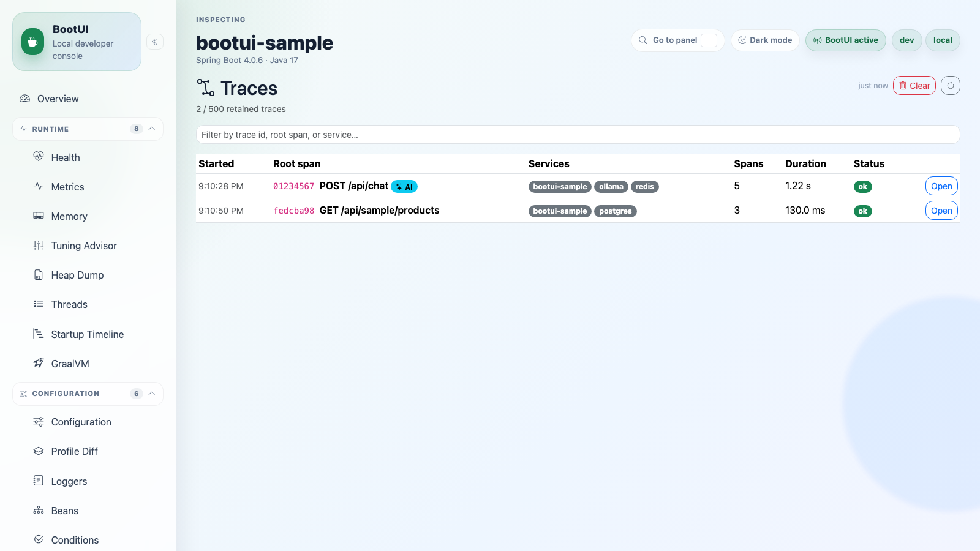The height and width of the screenshot is (551, 980).
Task: Click the RUNTIME section pulse icon
Action: (x=23, y=129)
